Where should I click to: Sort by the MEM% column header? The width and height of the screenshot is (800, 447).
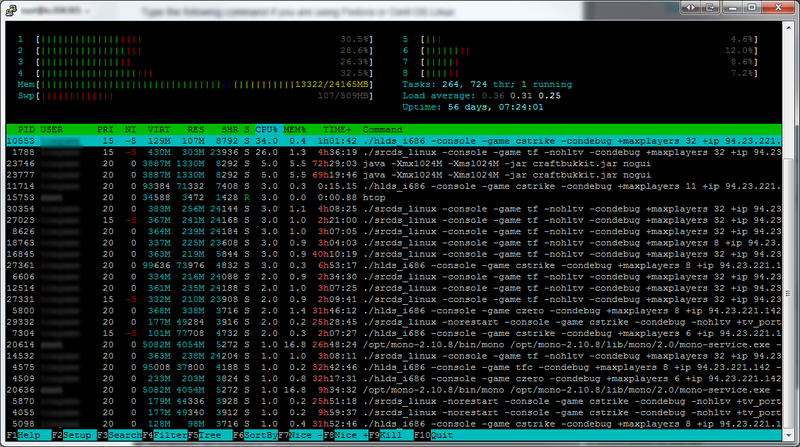click(x=294, y=130)
